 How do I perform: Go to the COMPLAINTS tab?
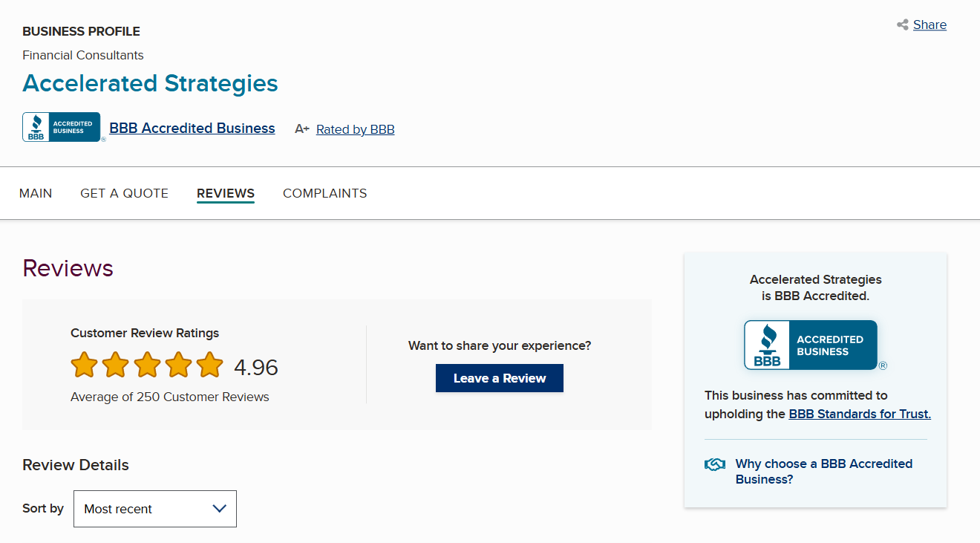coord(324,193)
